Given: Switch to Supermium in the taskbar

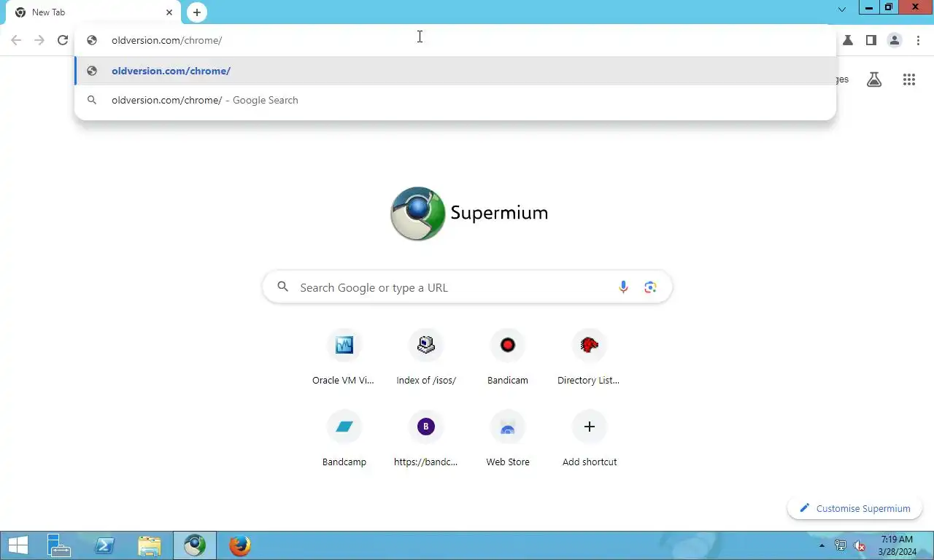Looking at the screenshot, I should click(x=195, y=545).
